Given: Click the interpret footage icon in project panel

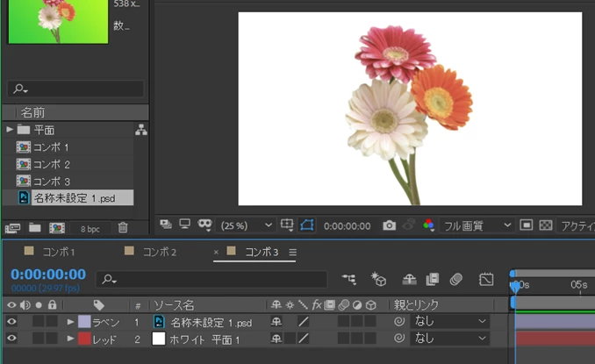Looking at the screenshot, I should pos(12,228).
